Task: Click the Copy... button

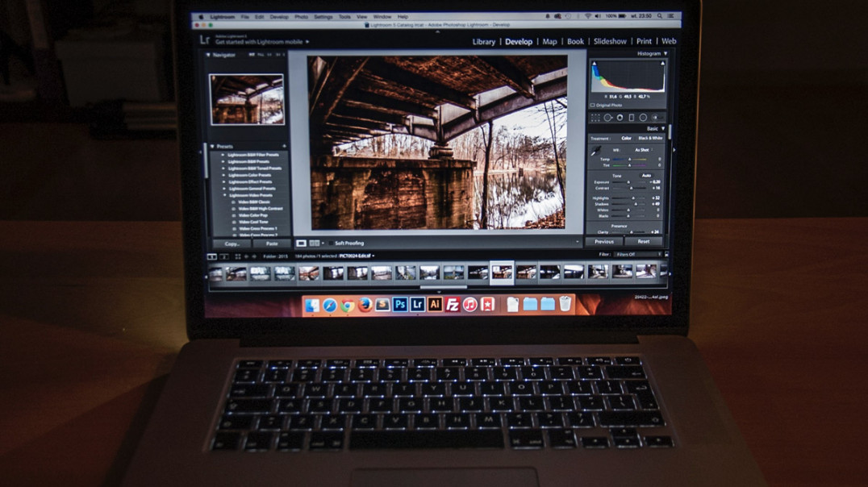Action: [232, 243]
